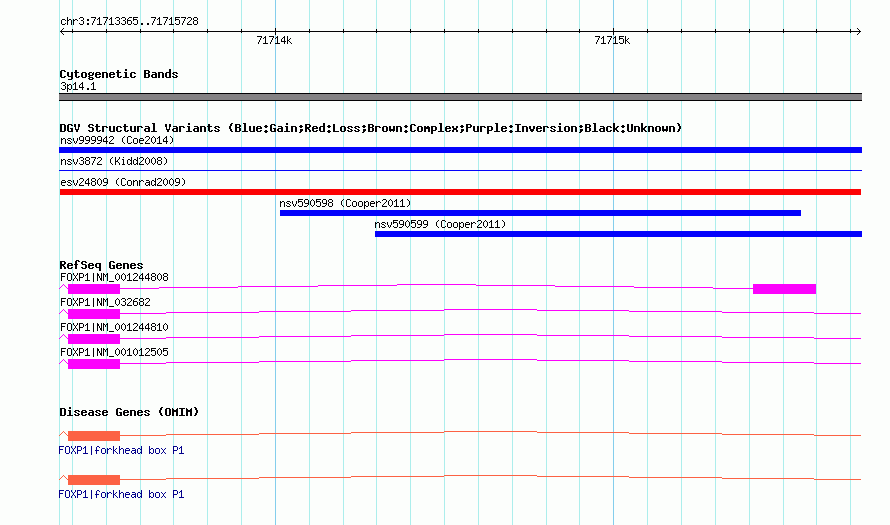The width and height of the screenshot is (890, 525).
Task: Select the second OMIM FOXP1 orange exon block
Action: [94, 480]
